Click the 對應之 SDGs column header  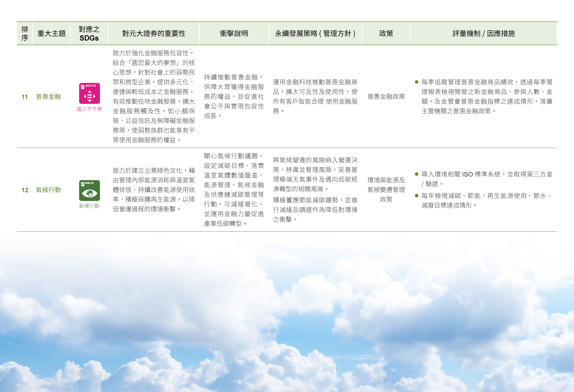pyautogui.click(x=89, y=33)
